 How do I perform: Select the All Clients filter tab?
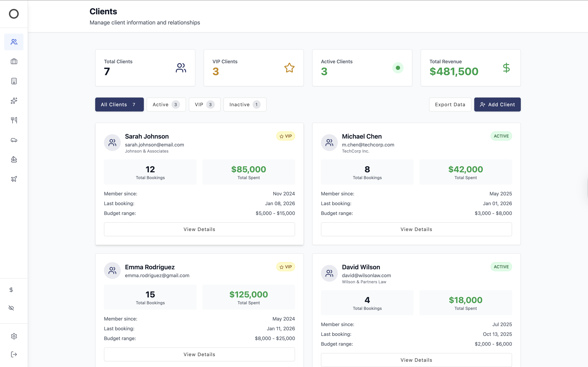(x=119, y=105)
